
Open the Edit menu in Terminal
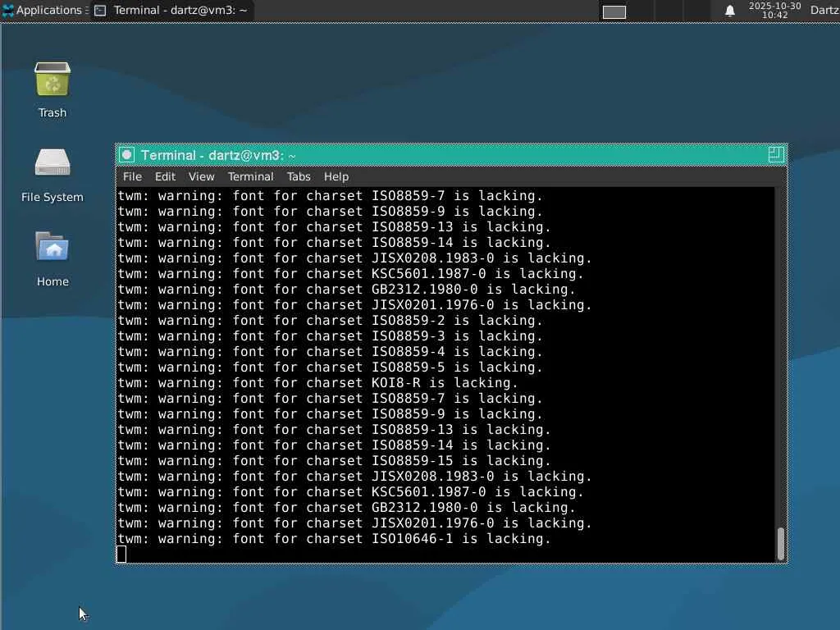[x=165, y=177]
